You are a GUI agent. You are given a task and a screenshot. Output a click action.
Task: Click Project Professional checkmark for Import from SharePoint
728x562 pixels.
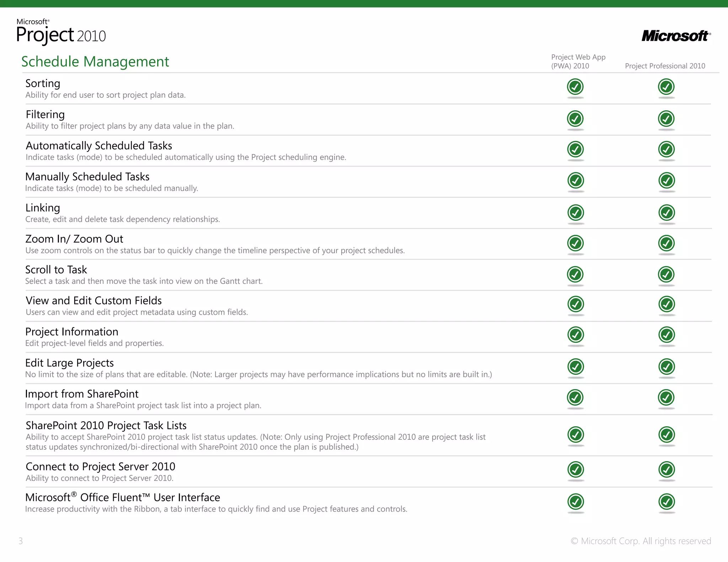[667, 398]
